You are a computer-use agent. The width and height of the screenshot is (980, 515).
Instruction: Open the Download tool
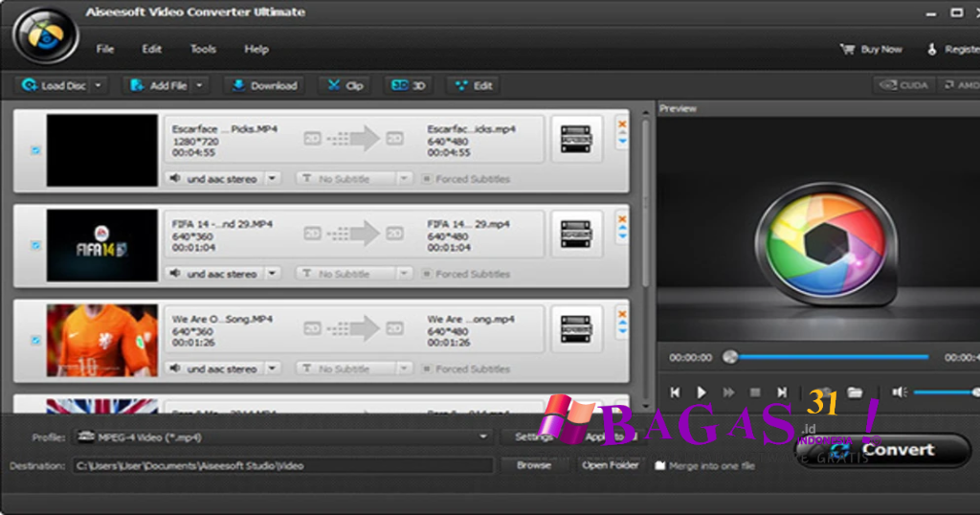[x=265, y=85]
